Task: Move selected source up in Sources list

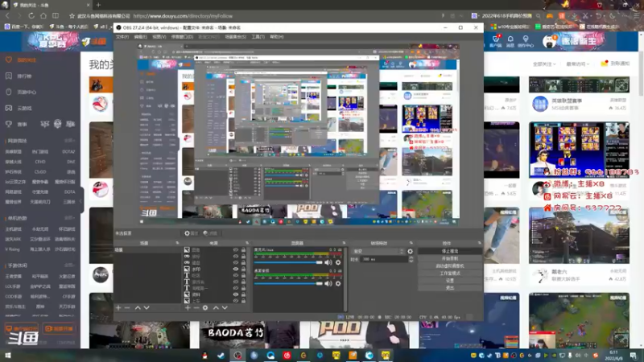Action: [x=216, y=307]
